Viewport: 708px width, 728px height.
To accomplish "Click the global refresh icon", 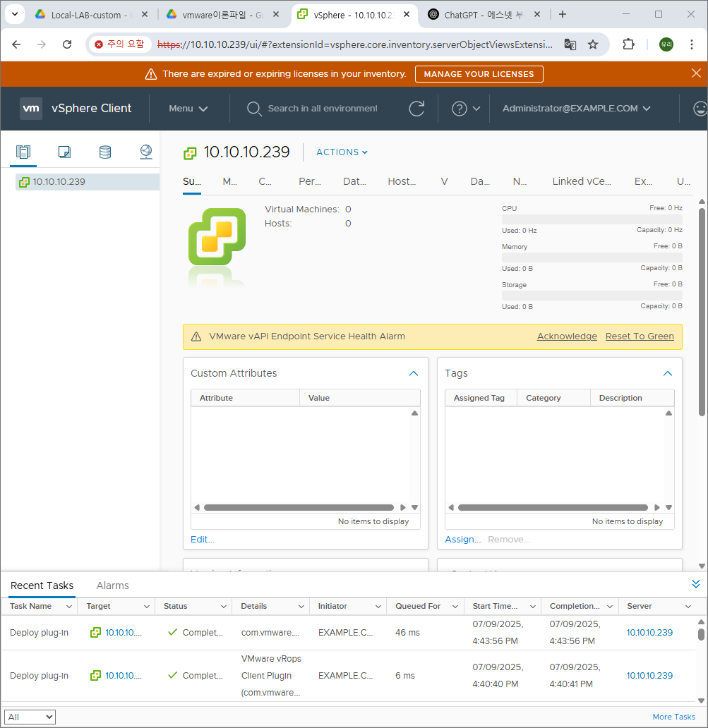I will [416, 109].
